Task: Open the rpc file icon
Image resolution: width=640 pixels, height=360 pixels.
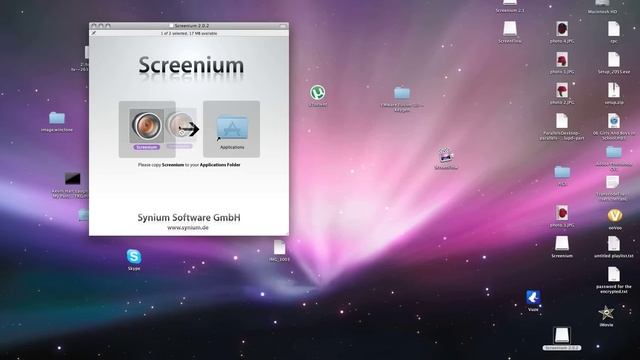Action: 613,29
